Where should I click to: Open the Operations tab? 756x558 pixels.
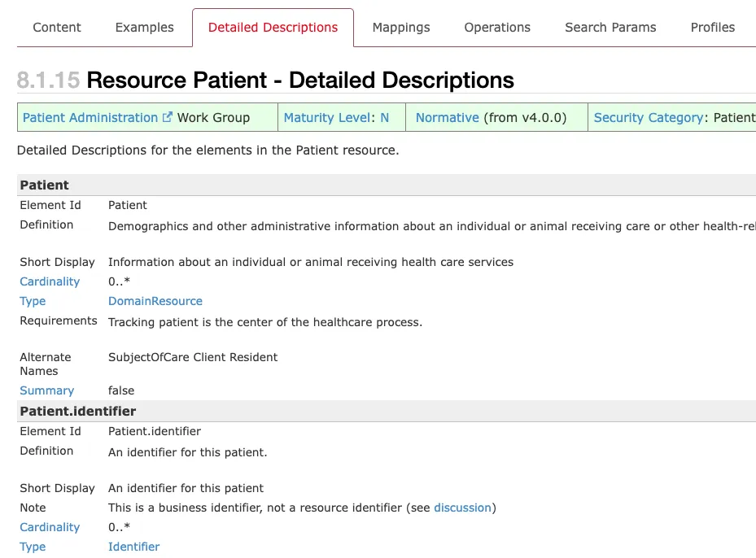pyautogui.click(x=496, y=27)
